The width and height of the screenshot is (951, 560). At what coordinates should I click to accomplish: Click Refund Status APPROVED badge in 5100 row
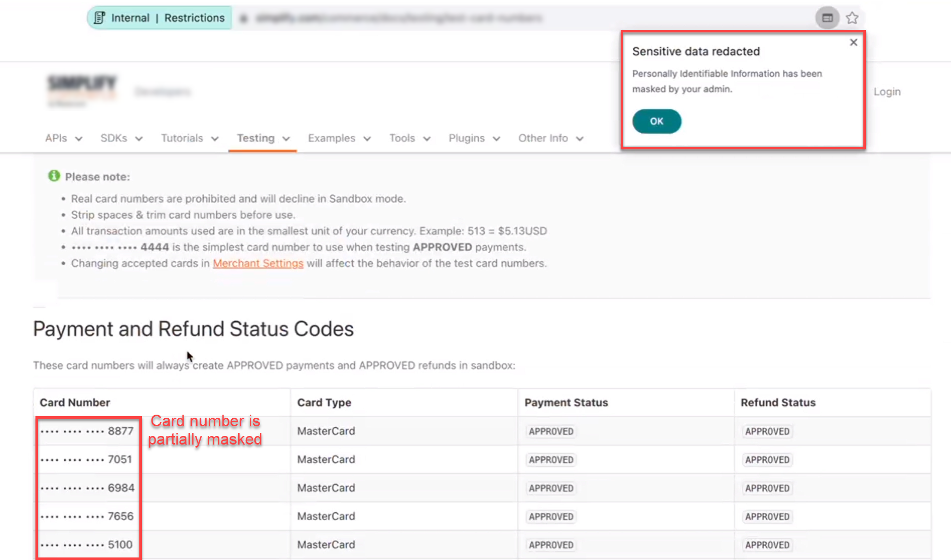[767, 545]
